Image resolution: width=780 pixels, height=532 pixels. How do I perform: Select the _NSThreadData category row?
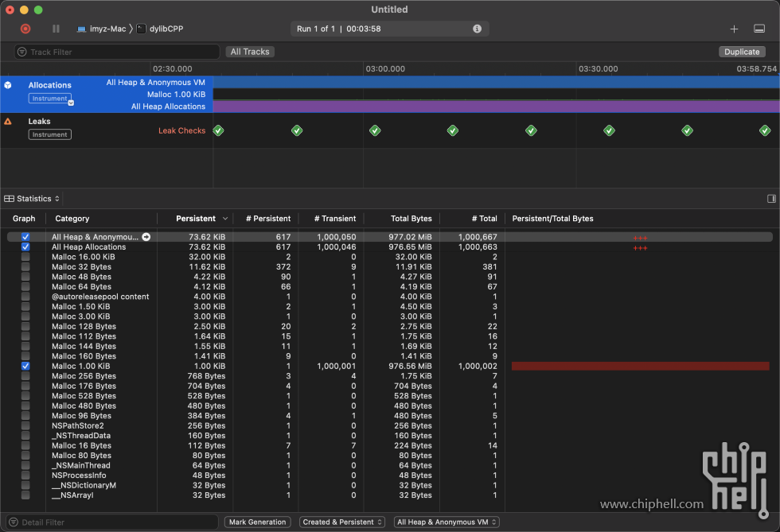(x=81, y=436)
